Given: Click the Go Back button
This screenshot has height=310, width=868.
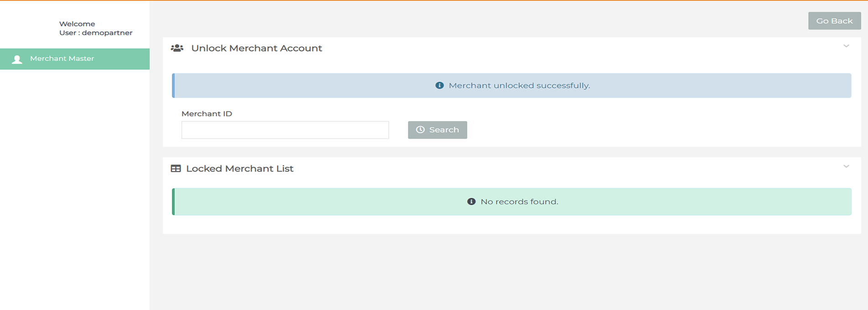Looking at the screenshot, I should point(834,21).
